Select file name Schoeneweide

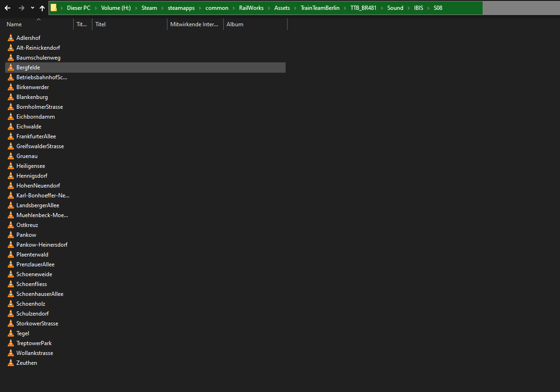(34, 274)
